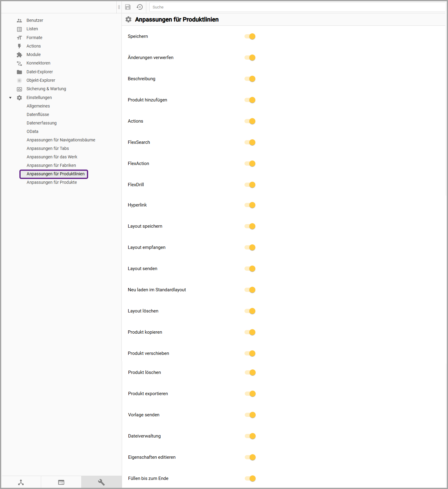Click the hierarchy tree icon at bottom

pyautogui.click(x=21, y=482)
